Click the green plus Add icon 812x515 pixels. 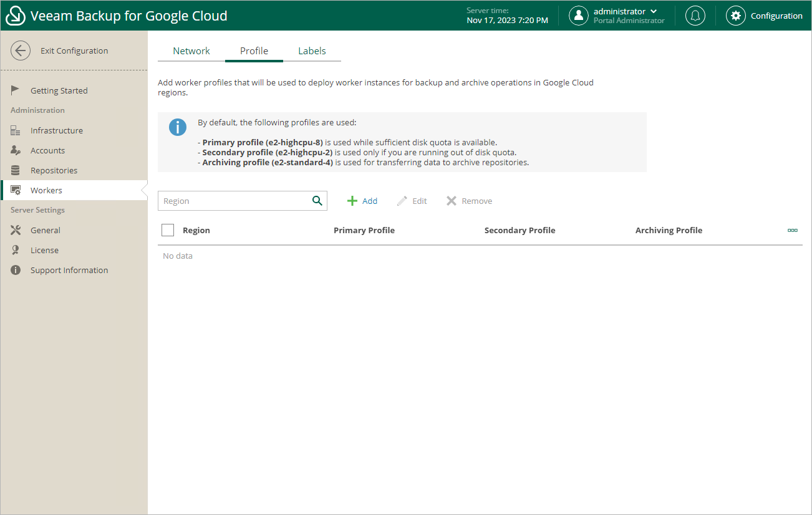tap(352, 201)
